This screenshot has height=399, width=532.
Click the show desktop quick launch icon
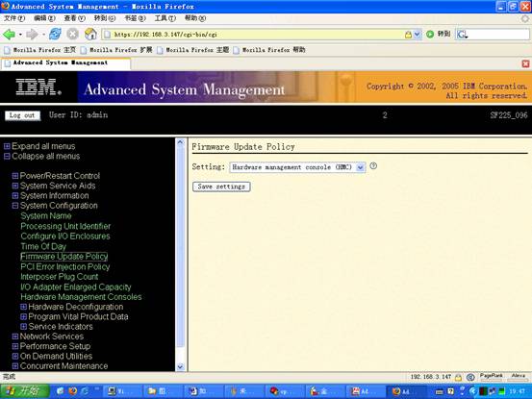(61, 391)
